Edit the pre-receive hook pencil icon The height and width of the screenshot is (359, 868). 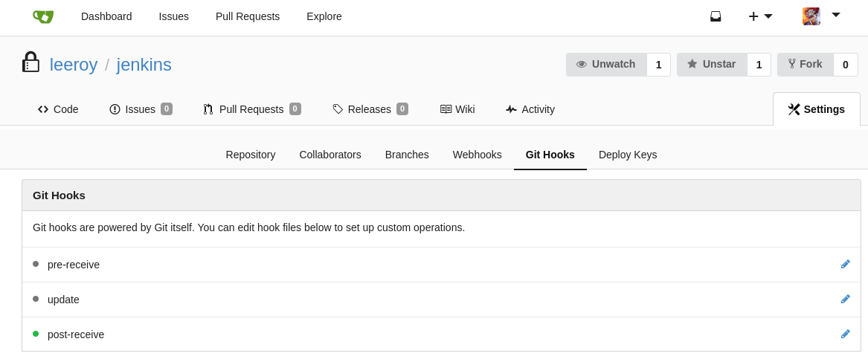[845, 265]
